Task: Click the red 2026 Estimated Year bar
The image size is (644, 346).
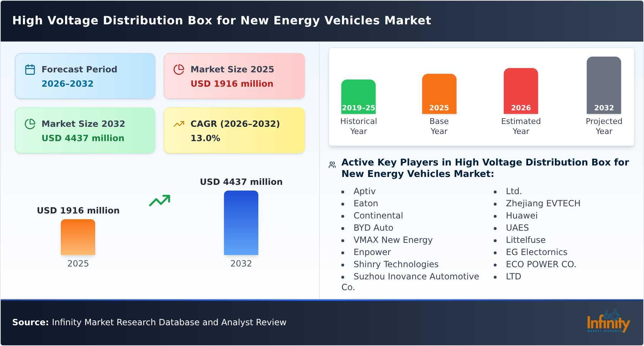Action: [x=521, y=91]
